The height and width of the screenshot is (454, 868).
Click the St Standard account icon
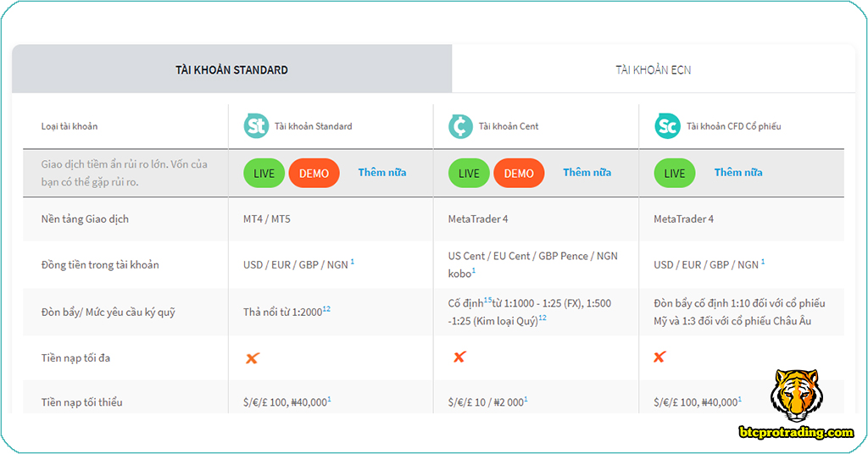[256, 126]
